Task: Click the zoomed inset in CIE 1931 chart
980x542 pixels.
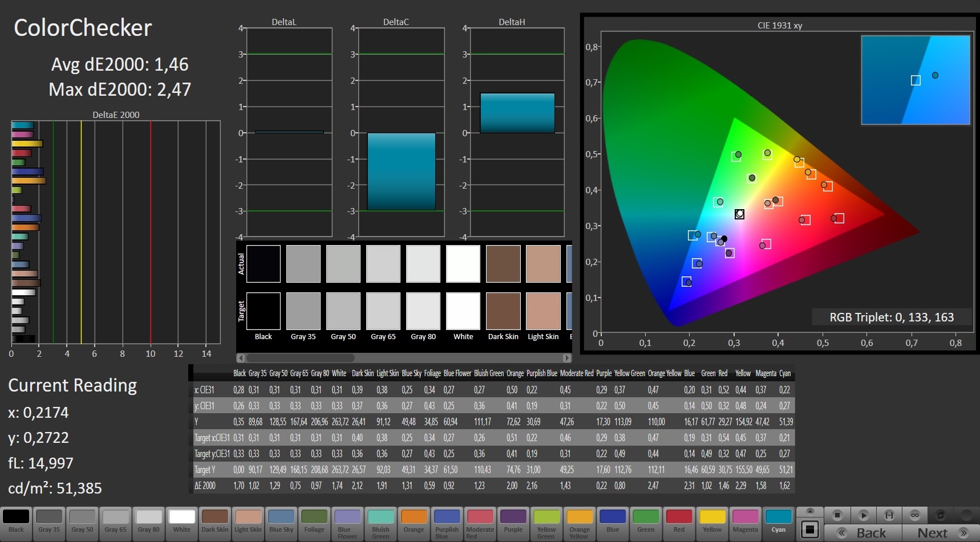Action: click(916, 80)
